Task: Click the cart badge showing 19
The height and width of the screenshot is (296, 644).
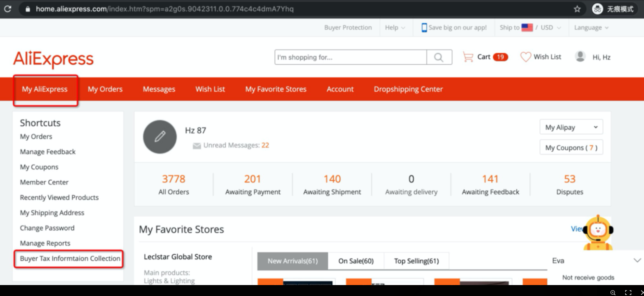Action: (x=500, y=57)
